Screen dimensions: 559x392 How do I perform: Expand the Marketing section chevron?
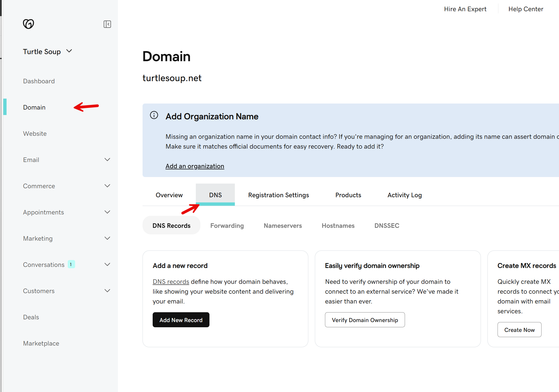(x=107, y=238)
